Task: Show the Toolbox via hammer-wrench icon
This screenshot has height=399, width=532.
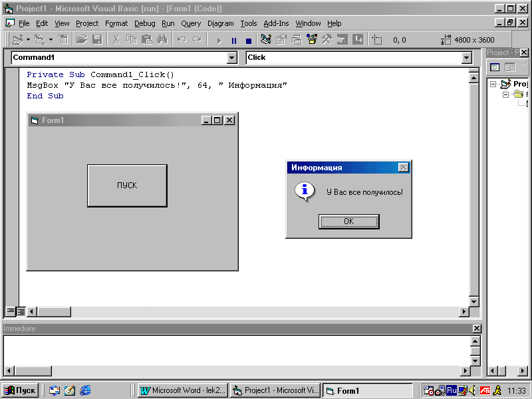Action: (327, 40)
